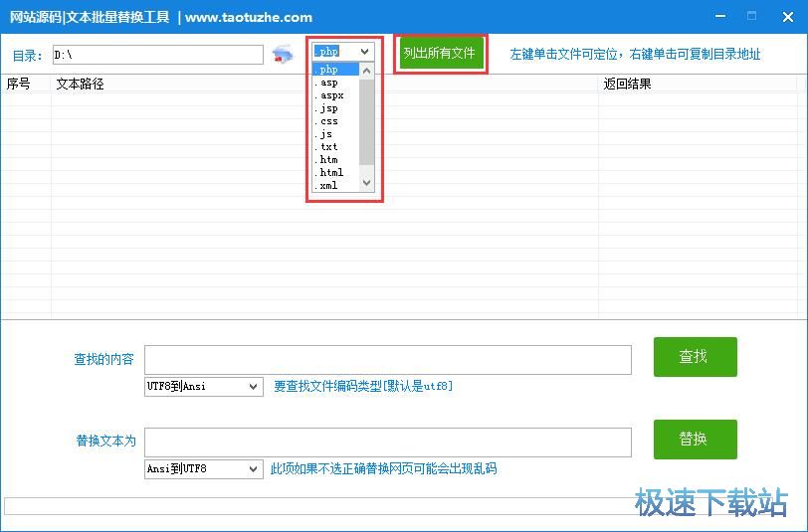Close the window
808x532 pixels.
tap(787, 17)
